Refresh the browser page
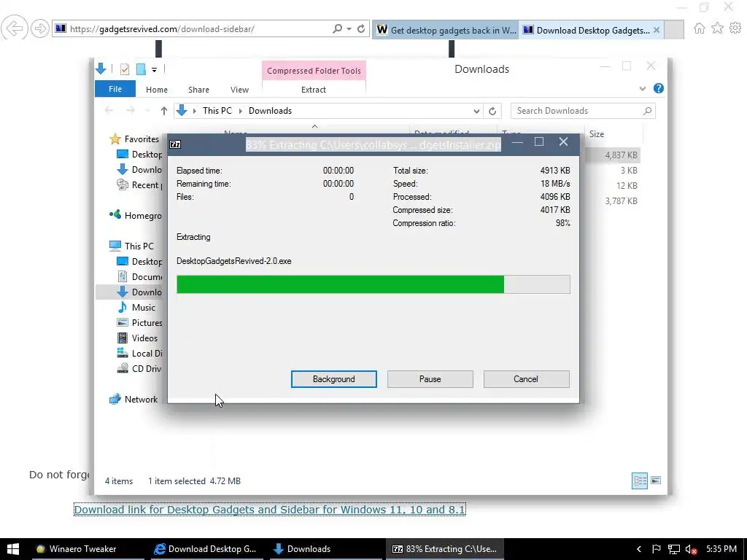Screen dimensions: 747x560 click(x=361, y=28)
